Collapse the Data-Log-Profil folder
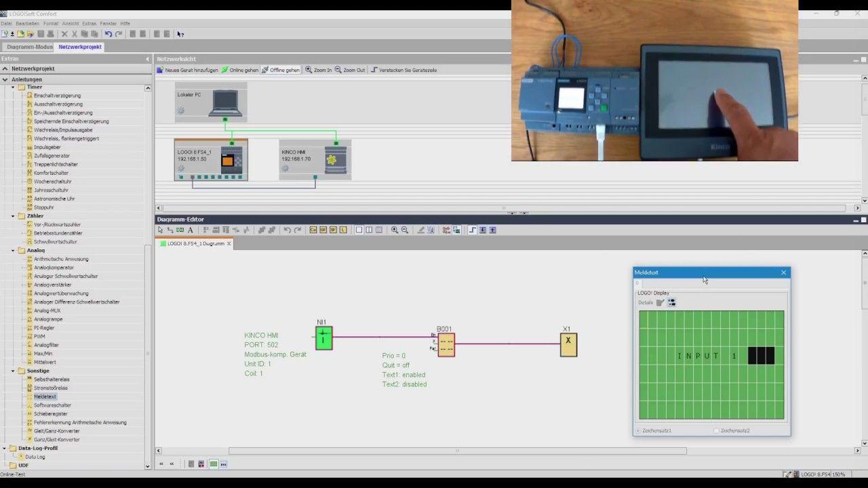The image size is (868, 488). point(5,448)
